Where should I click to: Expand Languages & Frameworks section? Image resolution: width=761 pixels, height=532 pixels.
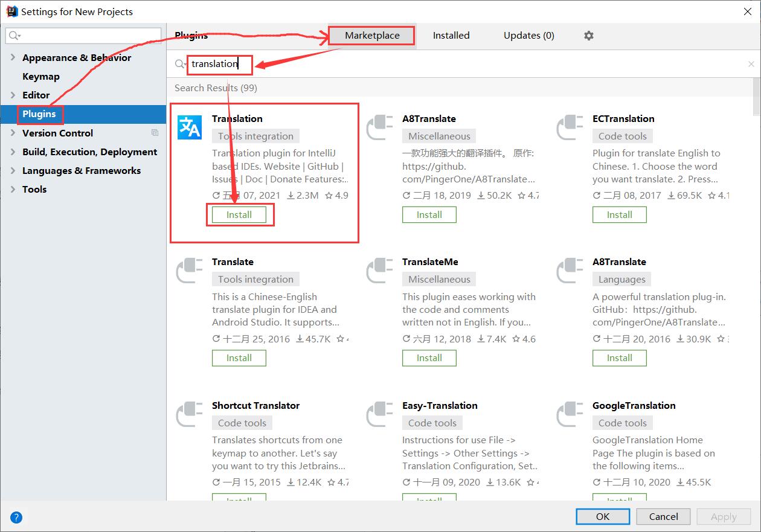coord(13,170)
